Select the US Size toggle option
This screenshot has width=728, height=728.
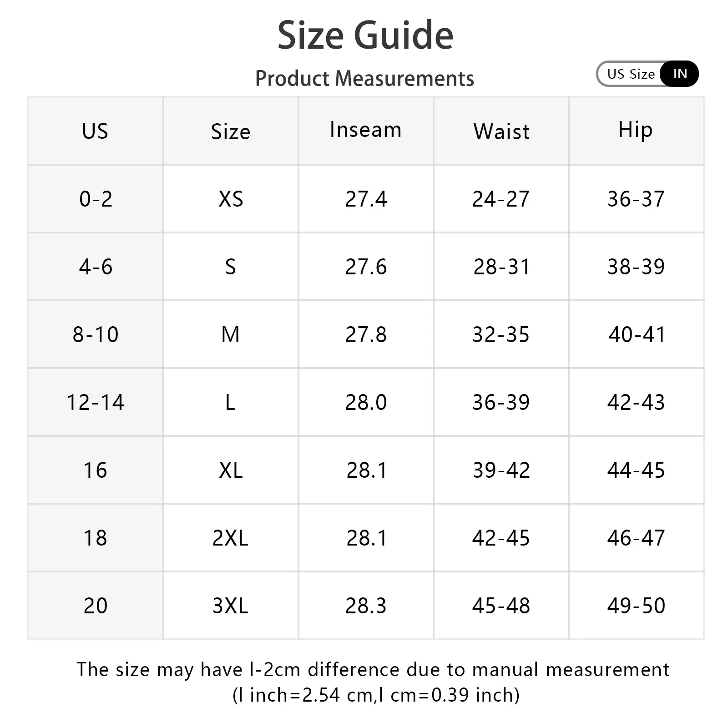[631, 74]
